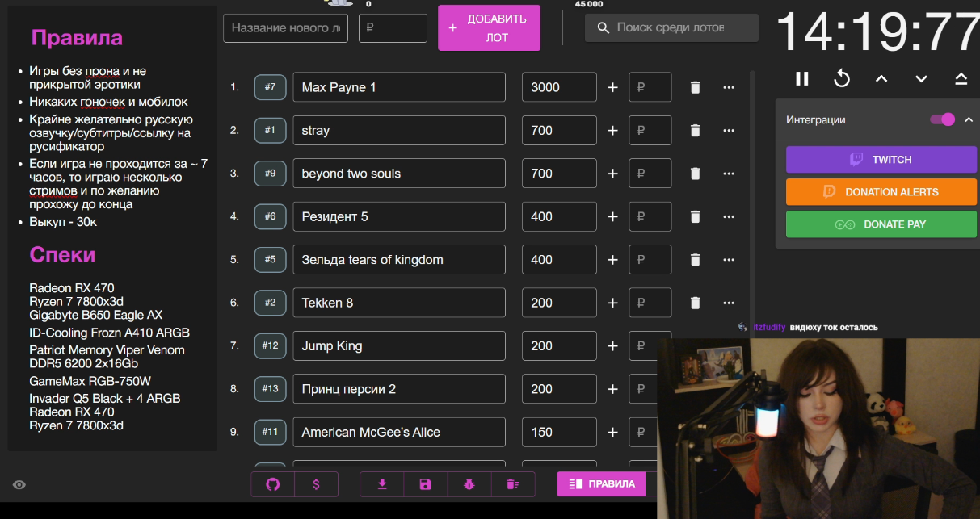Viewport: 980px width, 519px height.
Task: Add amount to Tekken 8 plus icon
Action: pyautogui.click(x=612, y=303)
